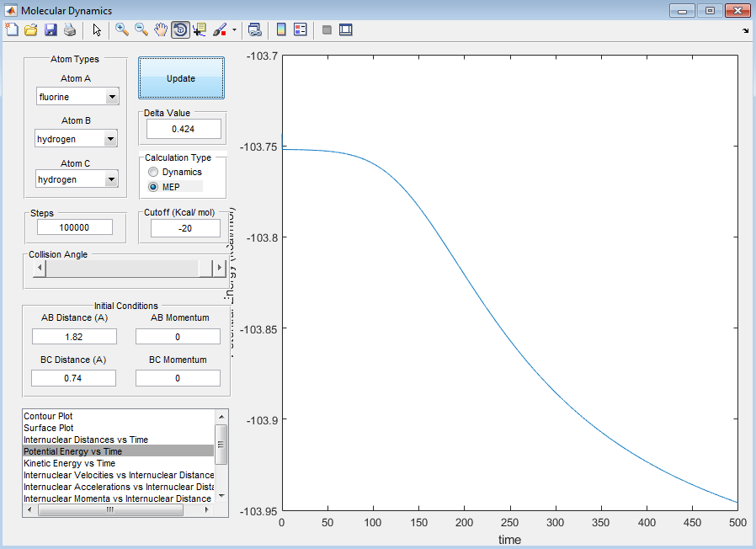Click plot list scrollbar up arrow
Image resolution: width=756 pixels, height=549 pixels.
(221, 416)
